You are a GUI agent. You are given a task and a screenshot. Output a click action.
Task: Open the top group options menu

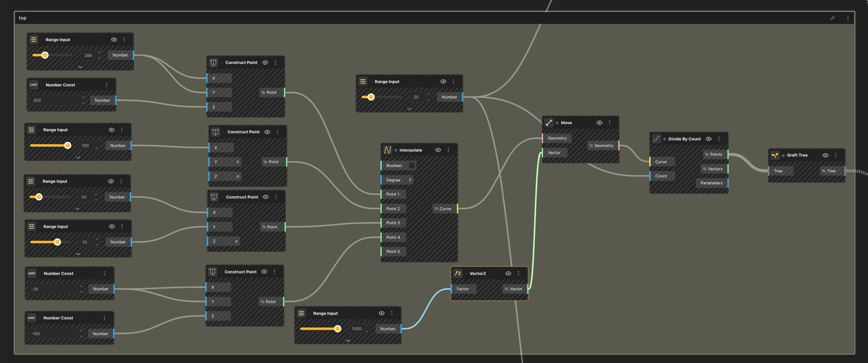(848, 18)
